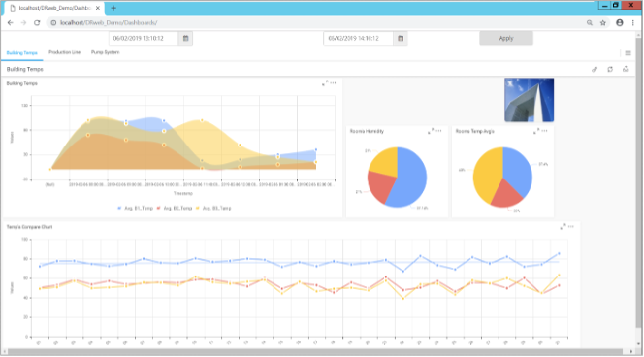This screenshot has height=357, width=644.
Task: Expand the Rooms Temp Avg's pie widget
Action: point(536,131)
